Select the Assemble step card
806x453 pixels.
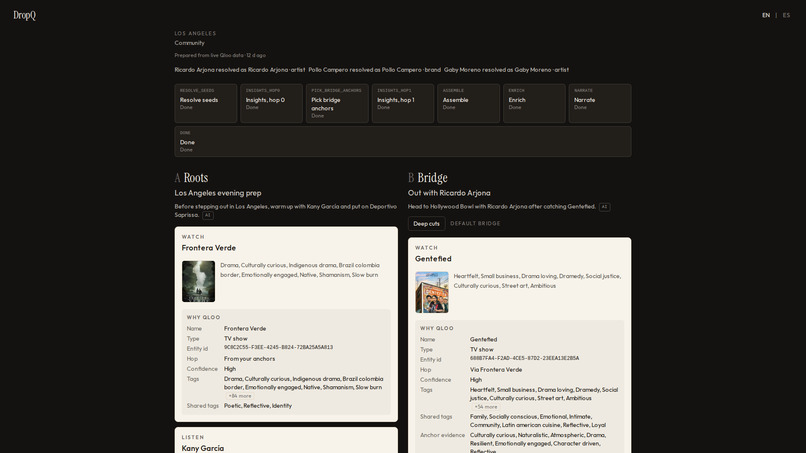pos(468,103)
